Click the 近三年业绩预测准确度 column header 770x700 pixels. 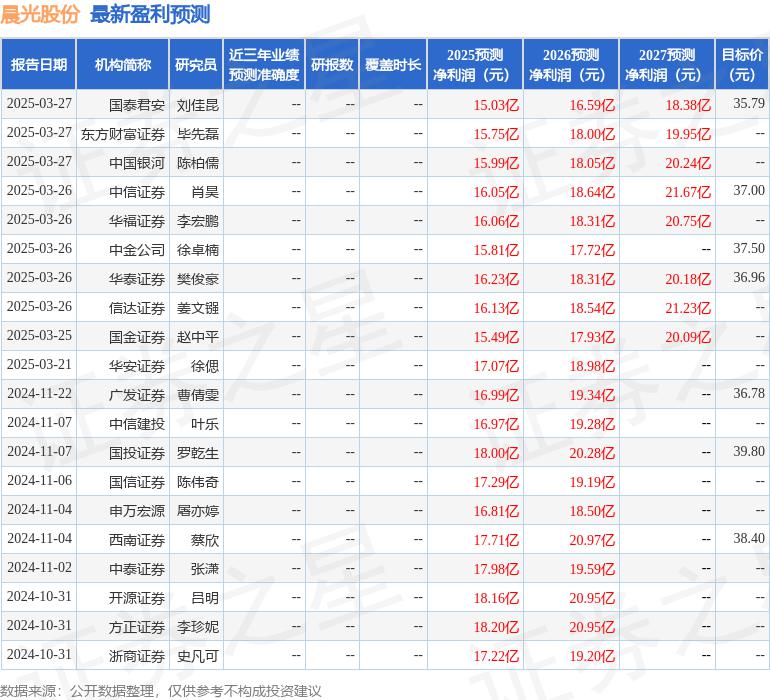[x=264, y=64]
